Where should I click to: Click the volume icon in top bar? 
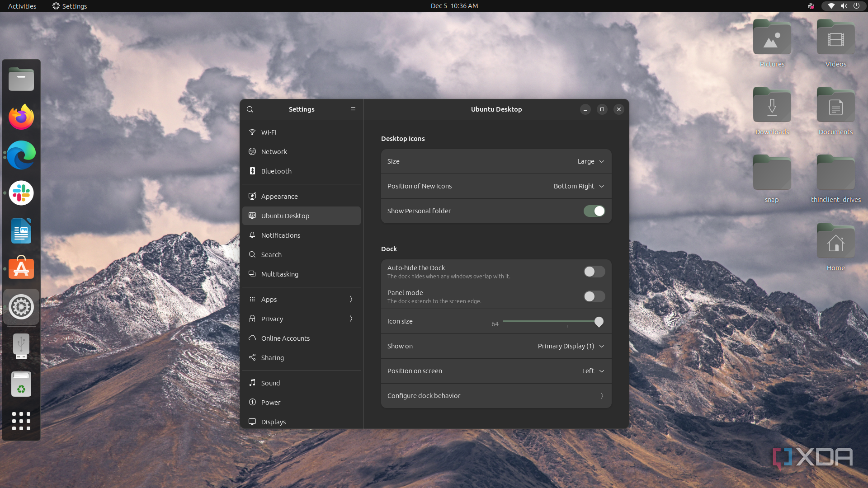point(844,6)
